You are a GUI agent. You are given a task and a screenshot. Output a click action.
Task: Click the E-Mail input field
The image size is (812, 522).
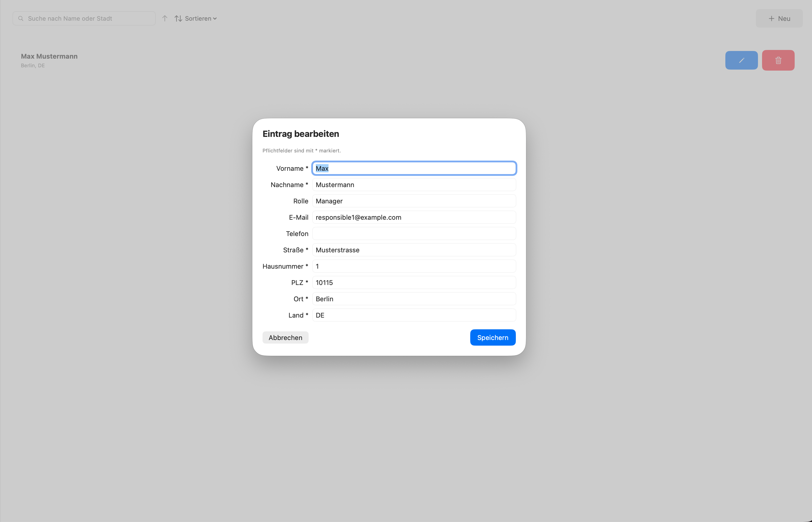pyautogui.click(x=414, y=217)
